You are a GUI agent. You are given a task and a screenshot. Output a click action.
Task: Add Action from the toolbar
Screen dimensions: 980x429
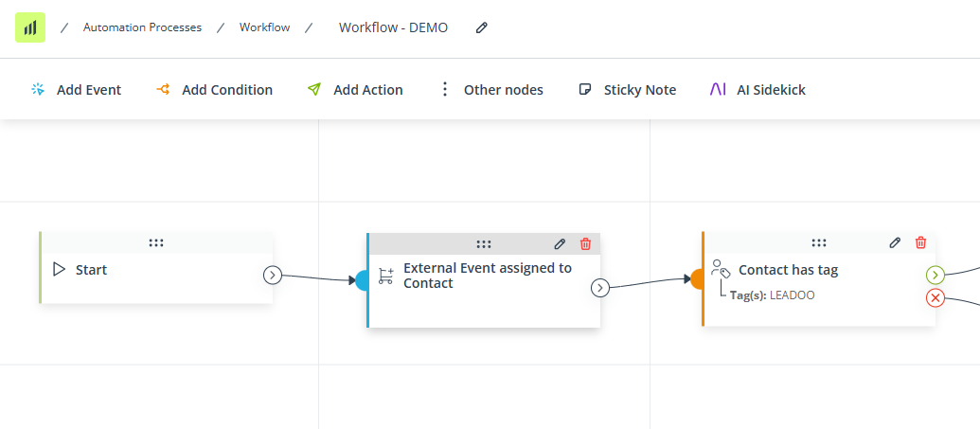point(355,89)
